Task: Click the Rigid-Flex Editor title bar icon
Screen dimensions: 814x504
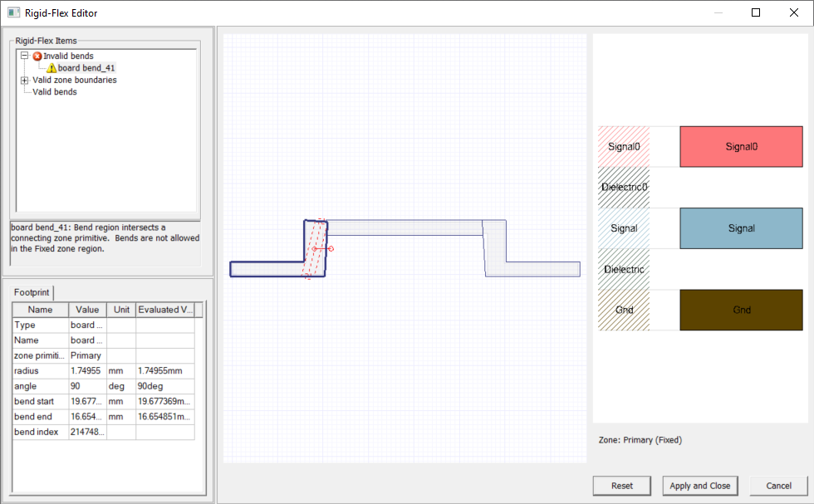Action: click(12, 12)
